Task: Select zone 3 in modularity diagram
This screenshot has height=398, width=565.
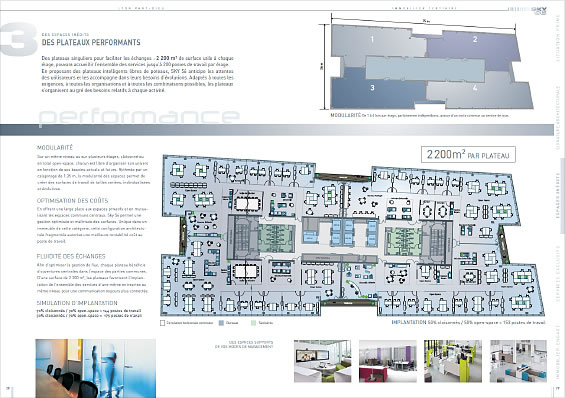Action: (x=373, y=89)
